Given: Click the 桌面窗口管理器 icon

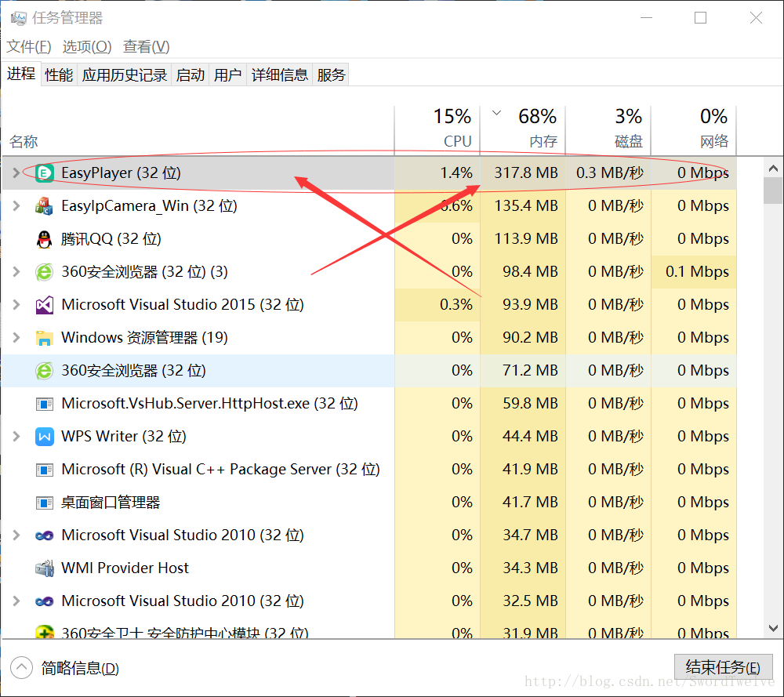Looking at the screenshot, I should [45, 503].
